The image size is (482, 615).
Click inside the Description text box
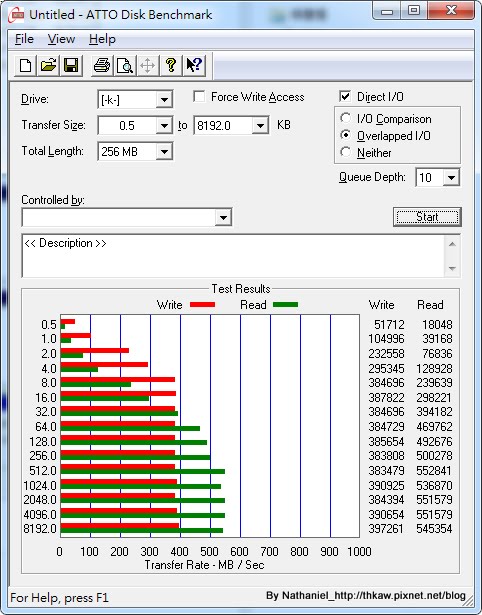point(233,256)
